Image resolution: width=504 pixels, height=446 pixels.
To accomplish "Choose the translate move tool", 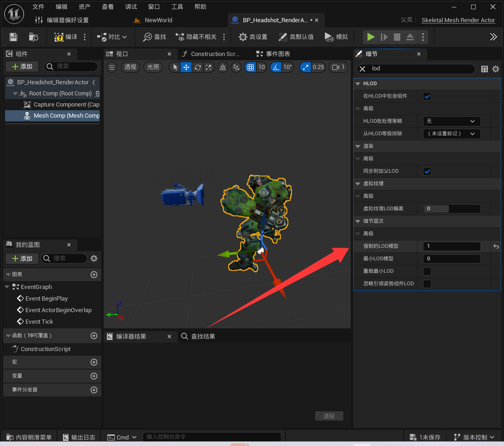I will coord(186,67).
